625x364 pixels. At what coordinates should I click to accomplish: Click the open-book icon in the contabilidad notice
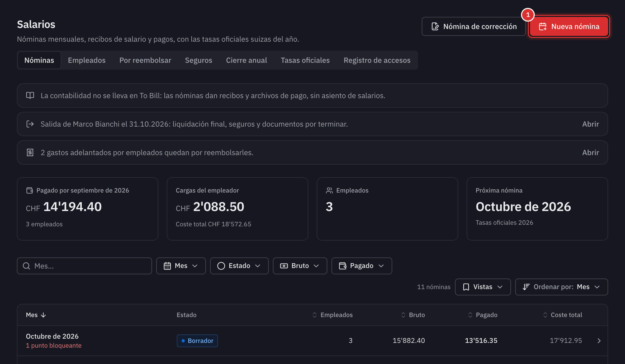click(30, 95)
